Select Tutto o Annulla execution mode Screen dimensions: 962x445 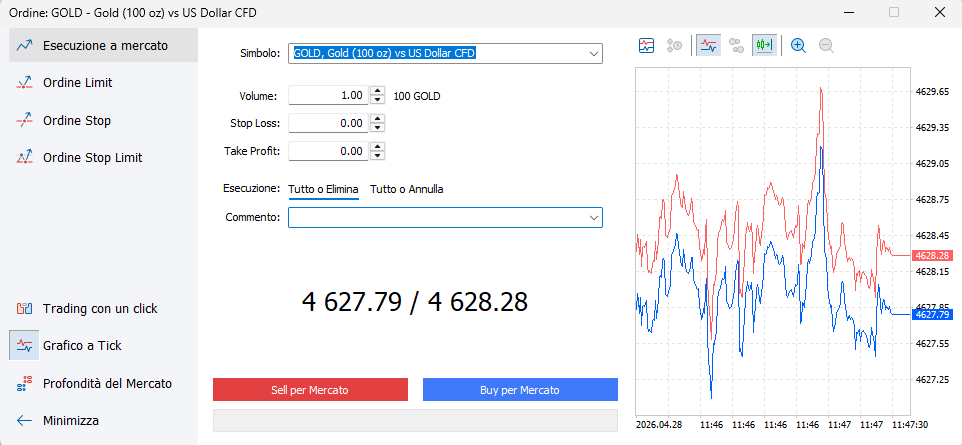click(407, 190)
